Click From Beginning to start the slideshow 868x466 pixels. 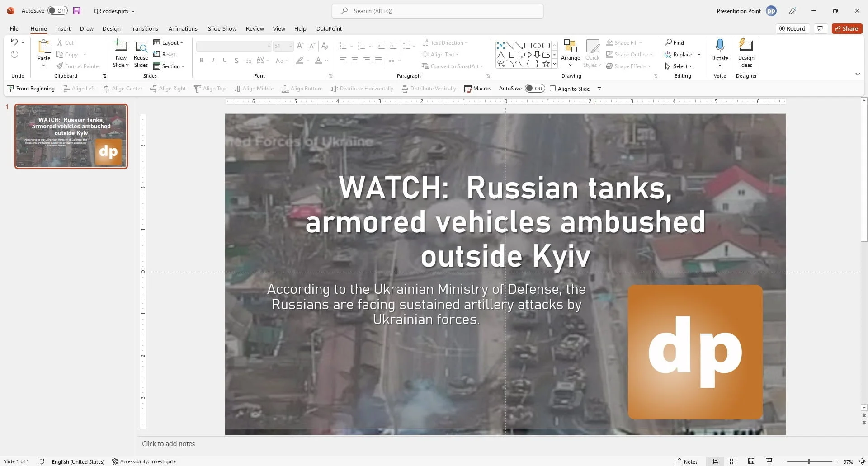click(31, 89)
